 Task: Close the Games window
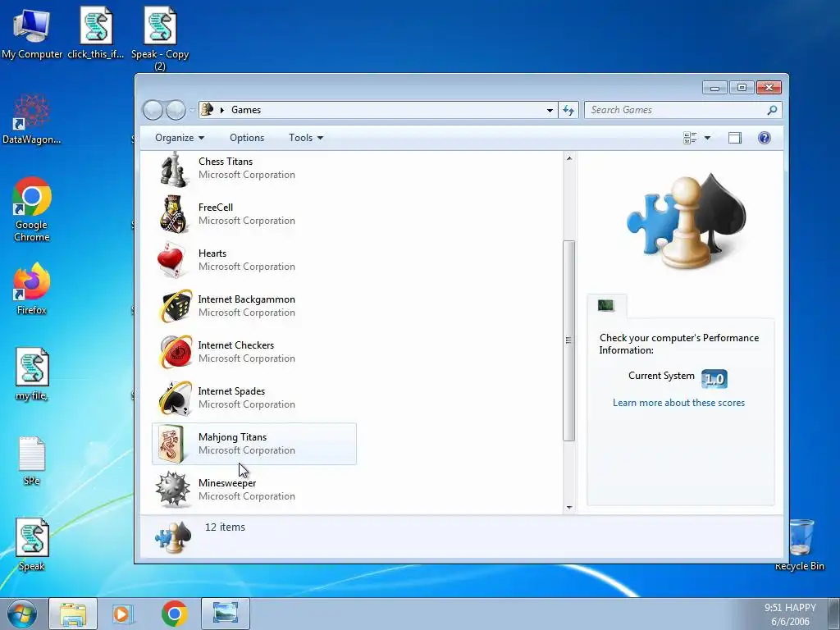click(769, 87)
